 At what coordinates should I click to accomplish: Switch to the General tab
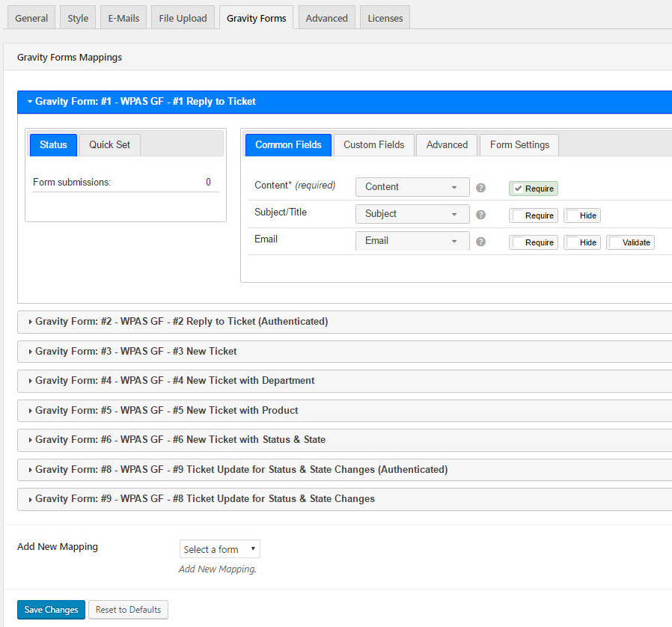[31, 18]
